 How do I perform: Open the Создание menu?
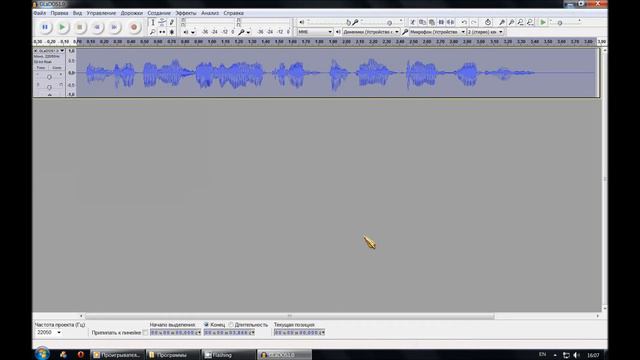tap(159, 13)
